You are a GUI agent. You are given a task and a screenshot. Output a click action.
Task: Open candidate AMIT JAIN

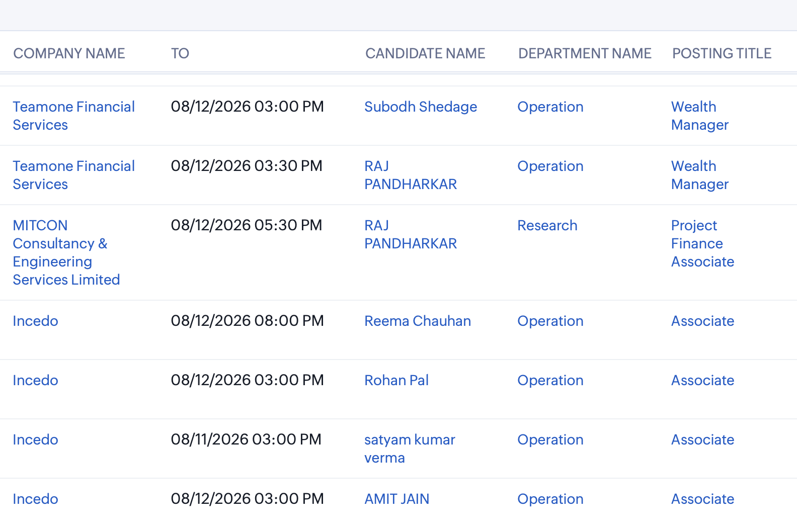397,499
